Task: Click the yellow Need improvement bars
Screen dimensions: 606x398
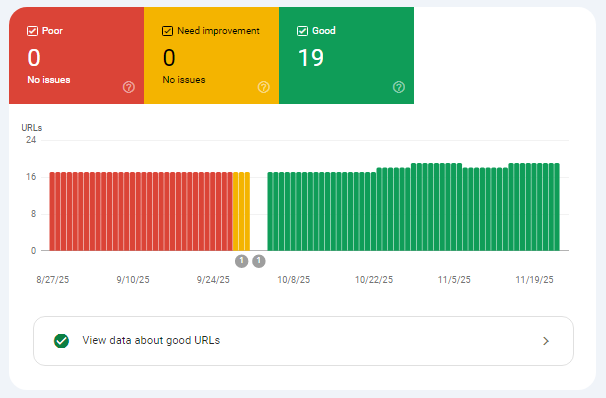Action: [242, 211]
